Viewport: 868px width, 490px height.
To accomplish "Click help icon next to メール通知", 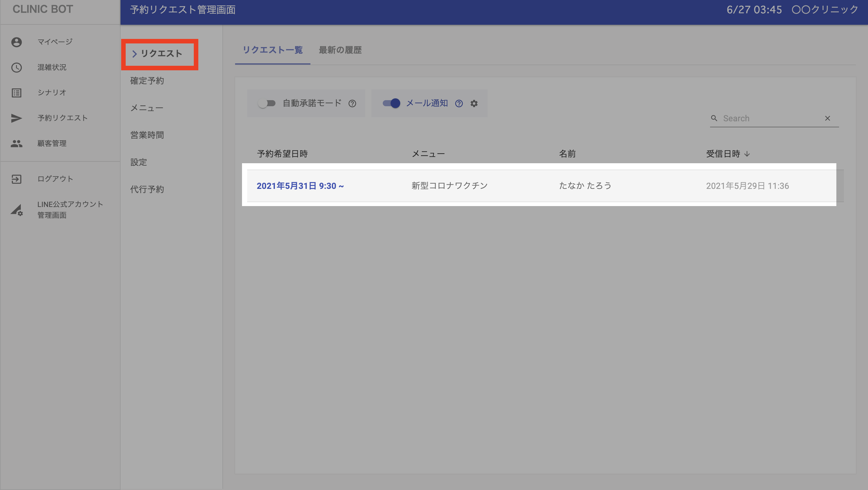I will point(459,103).
